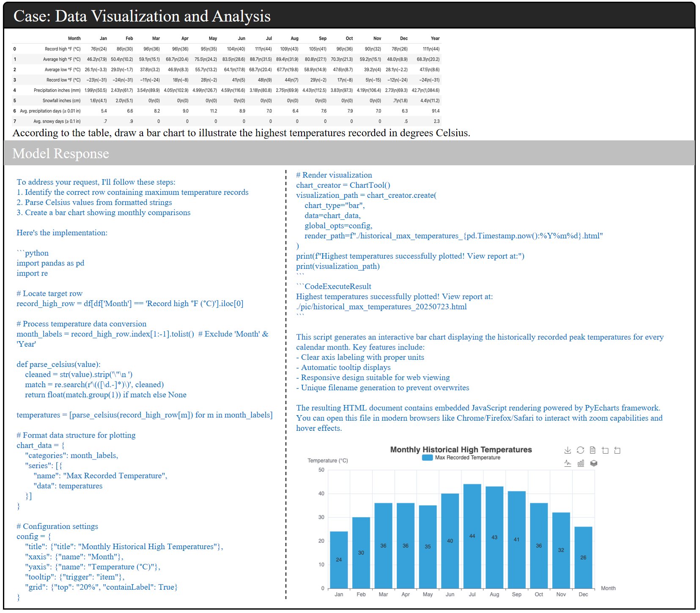The image size is (700, 613).
Task: Click the 'Monthly Historical High Temperatures' chart title
Action: coord(461,449)
